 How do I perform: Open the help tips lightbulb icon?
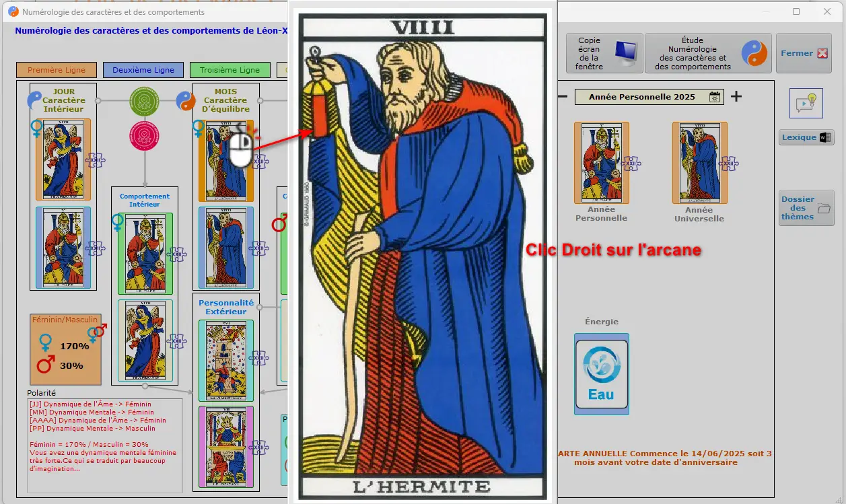point(806,103)
